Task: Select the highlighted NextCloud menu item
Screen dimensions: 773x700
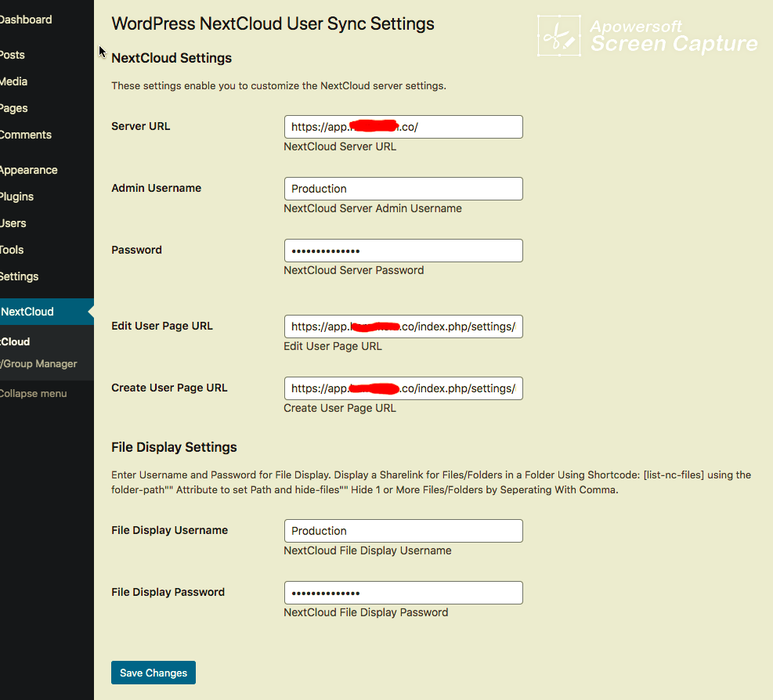Action: pyautogui.click(x=46, y=312)
